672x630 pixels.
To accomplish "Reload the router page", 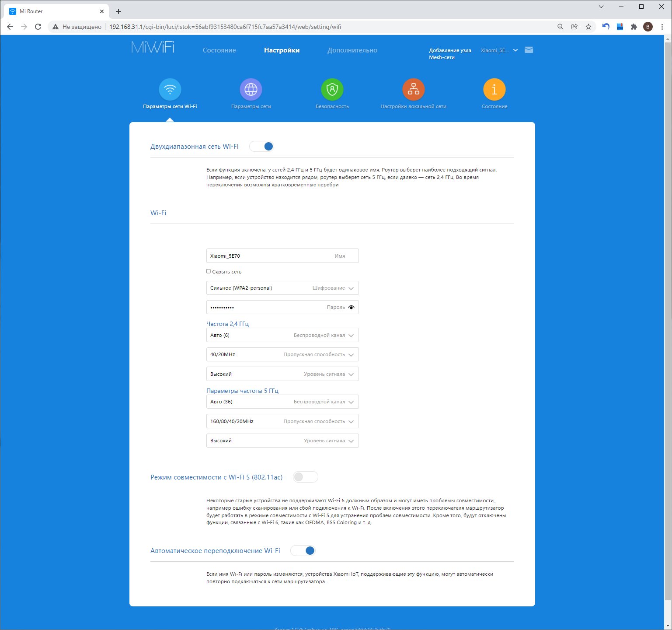I will click(38, 27).
